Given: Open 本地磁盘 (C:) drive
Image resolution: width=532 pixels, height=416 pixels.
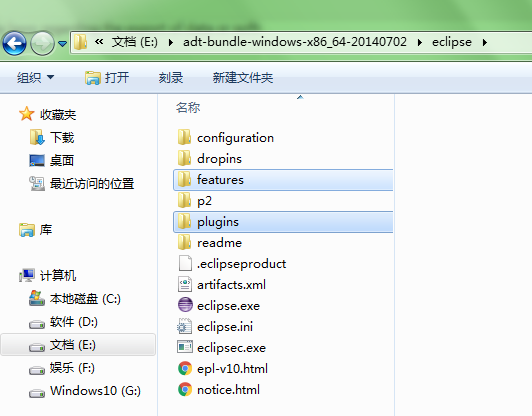Looking at the screenshot, I should tap(85, 299).
